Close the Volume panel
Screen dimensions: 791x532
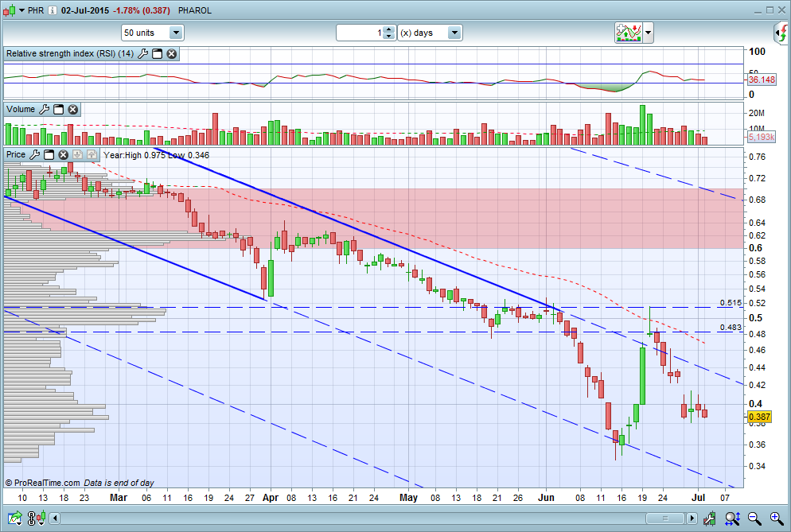pyautogui.click(x=73, y=110)
